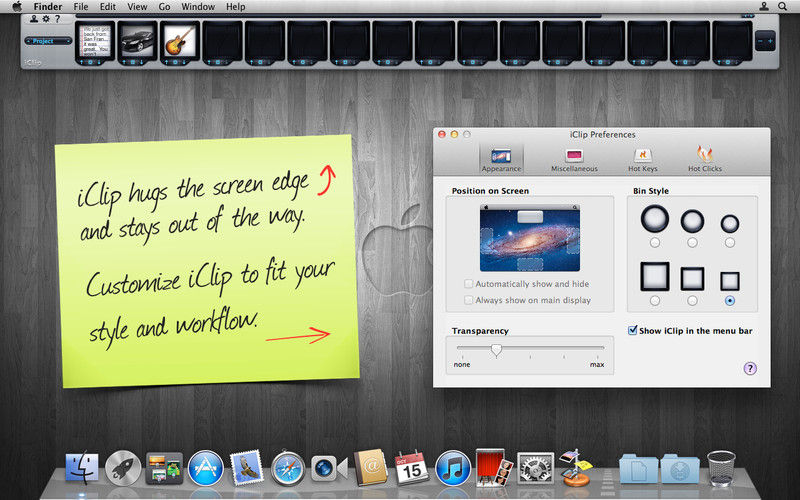This screenshot has width=800, height=500.
Task: Switch to the Appearance preferences tab
Action: (501, 159)
